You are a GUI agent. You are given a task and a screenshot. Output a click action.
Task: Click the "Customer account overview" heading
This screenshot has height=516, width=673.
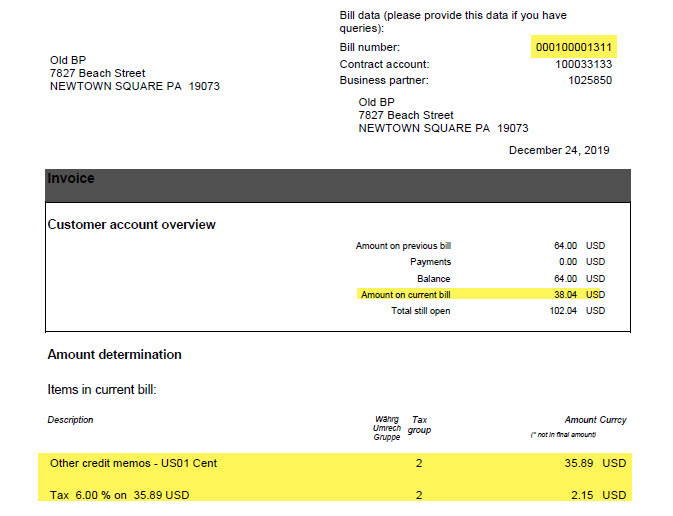[x=132, y=225]
